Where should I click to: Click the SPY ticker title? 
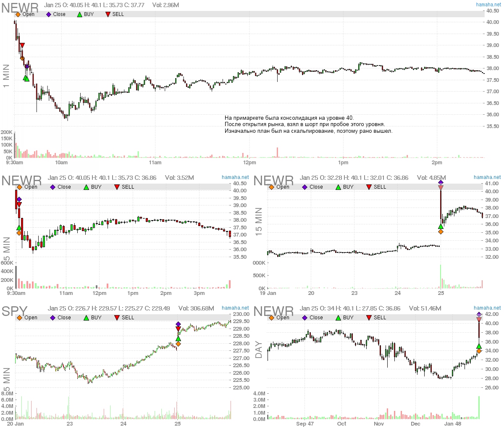pyautogui.click(x=14, y=311)
